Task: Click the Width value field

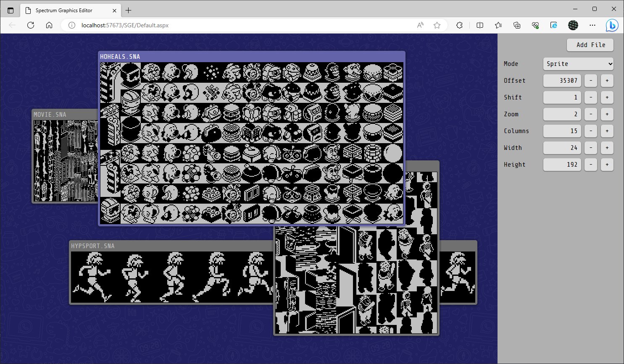Action: coord(562,148)
